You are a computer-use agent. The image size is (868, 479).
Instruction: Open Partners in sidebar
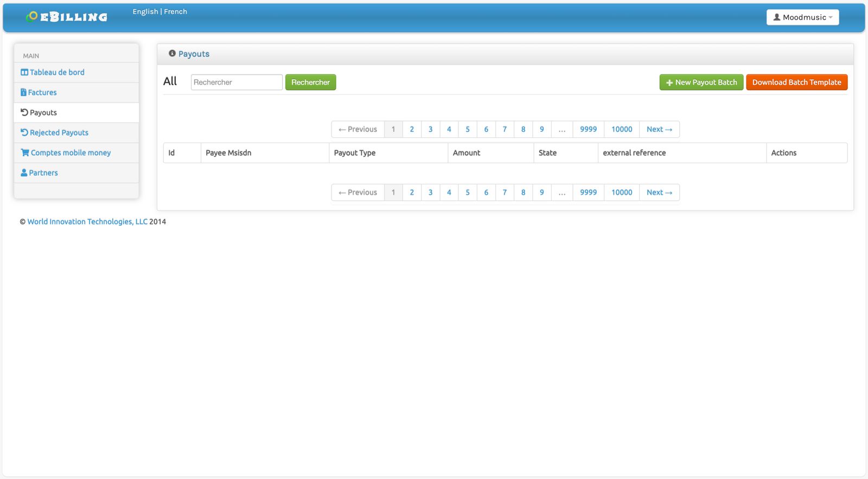click(x=76, y=173)
